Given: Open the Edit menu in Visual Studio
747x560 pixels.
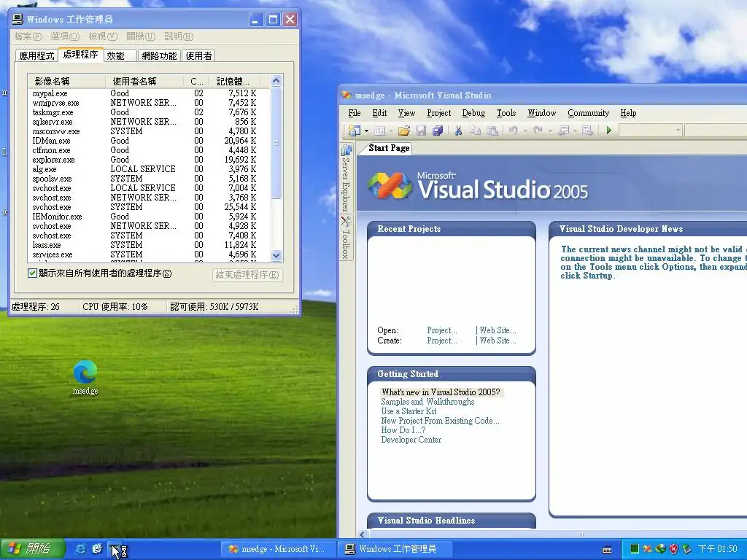Looking at the screenshot, I should (x=379, y=113).
